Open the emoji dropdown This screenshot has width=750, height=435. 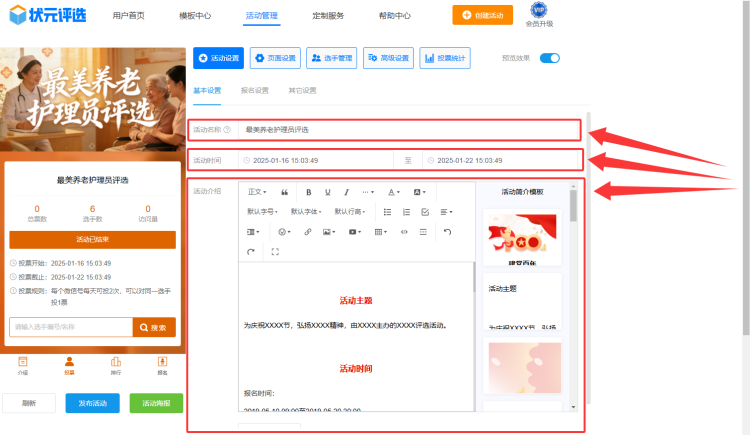click(x=284, y=232)
